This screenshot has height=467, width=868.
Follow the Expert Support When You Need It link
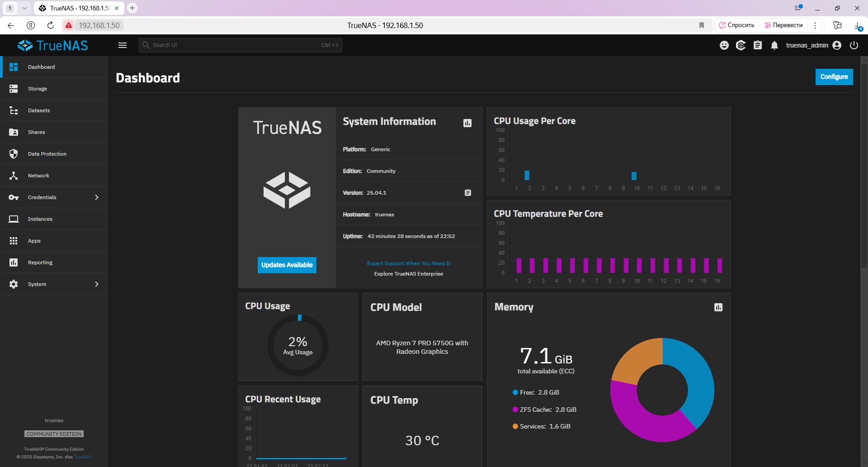click(x=409, y=263)
